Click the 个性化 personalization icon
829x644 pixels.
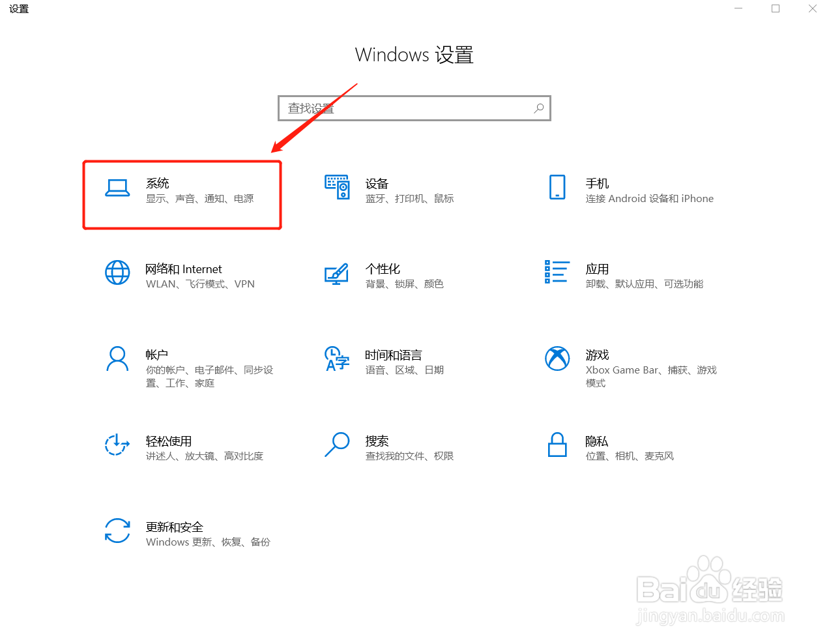(337, 273)
